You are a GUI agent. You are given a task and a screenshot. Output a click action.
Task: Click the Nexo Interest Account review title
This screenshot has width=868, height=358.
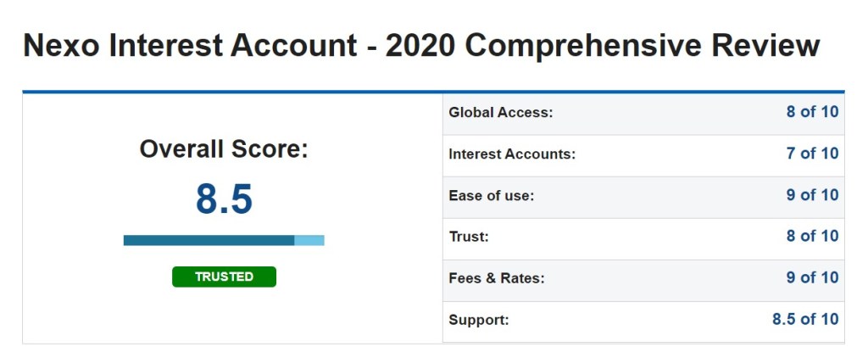pos(421,46)
